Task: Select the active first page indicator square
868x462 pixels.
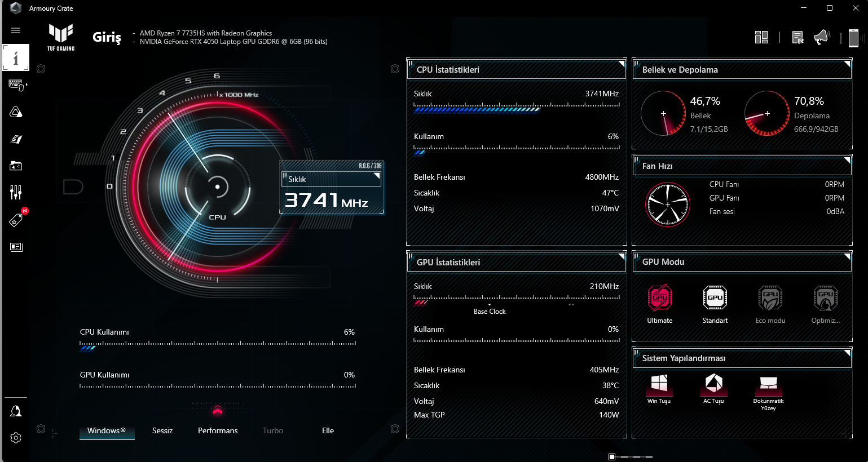Action: tap(612, 457)
